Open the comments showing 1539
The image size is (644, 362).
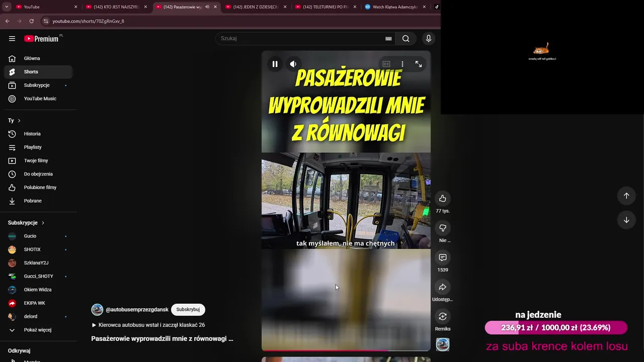point(443,257)
